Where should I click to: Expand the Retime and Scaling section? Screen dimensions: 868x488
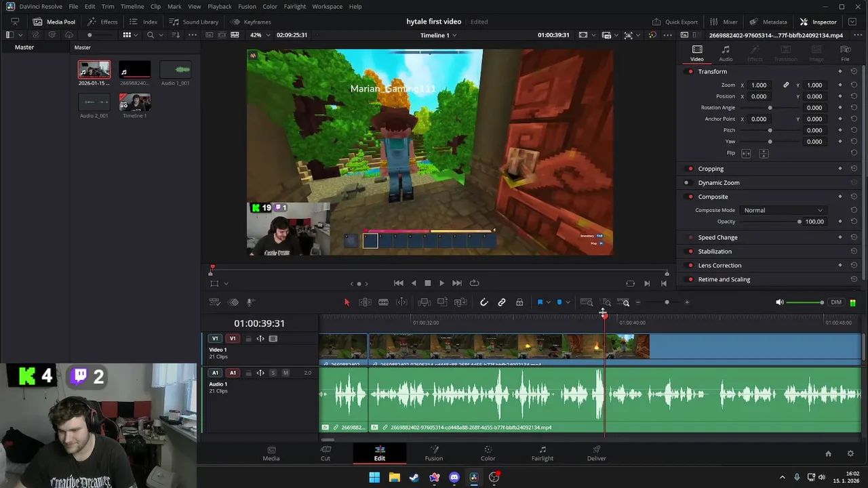[724, 279]
